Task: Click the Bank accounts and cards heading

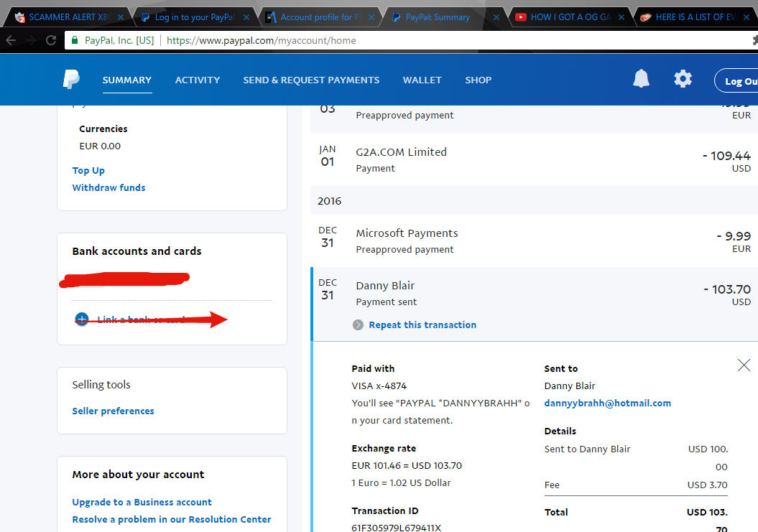Action: pos(137,251)
